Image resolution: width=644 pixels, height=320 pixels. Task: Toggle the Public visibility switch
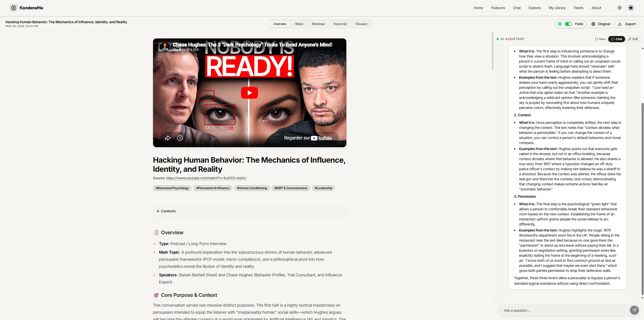tap(568, 24)
